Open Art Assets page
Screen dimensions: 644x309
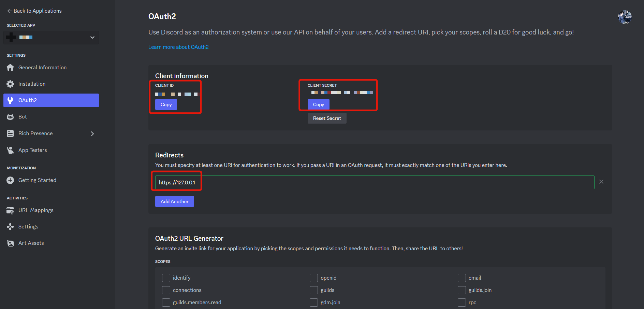point(51,243)
